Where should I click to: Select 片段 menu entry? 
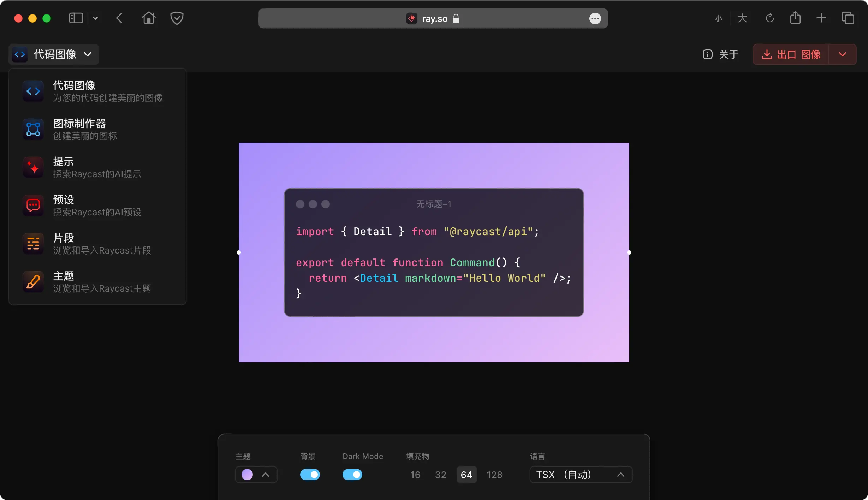click(x=97, y=244)
